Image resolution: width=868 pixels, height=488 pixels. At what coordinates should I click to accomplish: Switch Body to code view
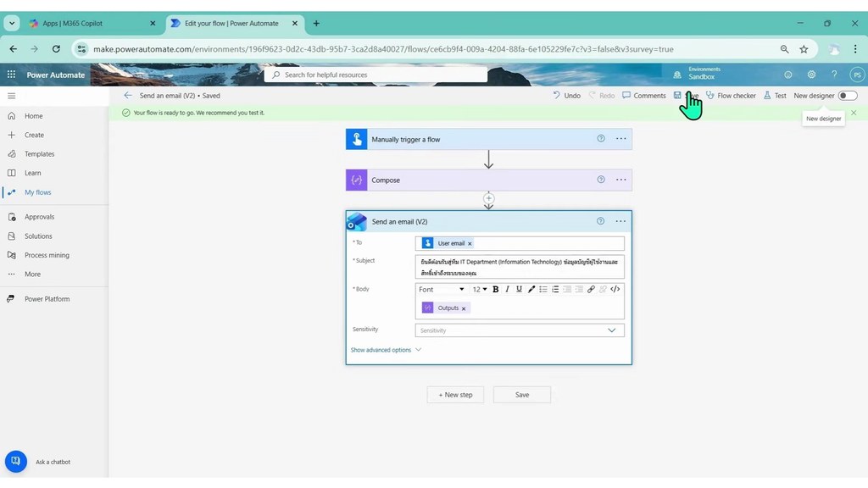pos(615,290)
